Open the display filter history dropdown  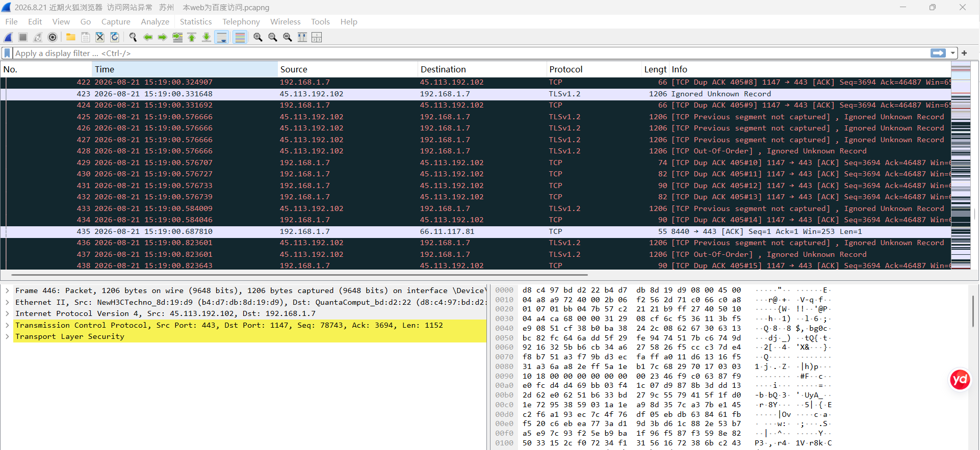click(952, 53)
